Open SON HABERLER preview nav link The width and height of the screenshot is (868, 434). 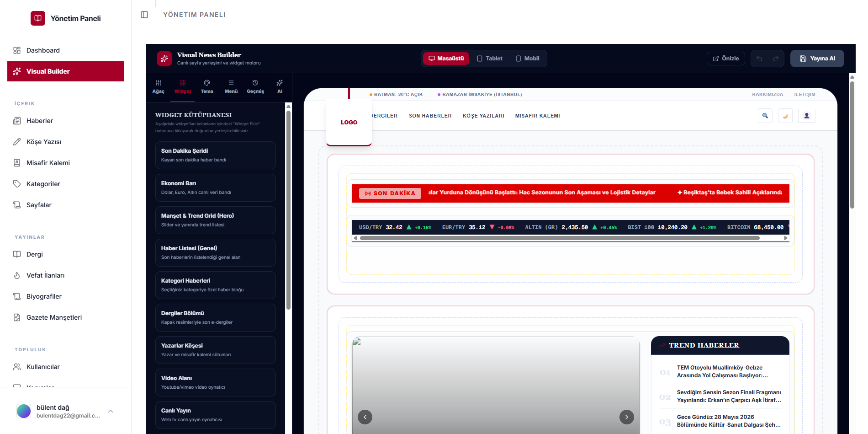point(430,116)
